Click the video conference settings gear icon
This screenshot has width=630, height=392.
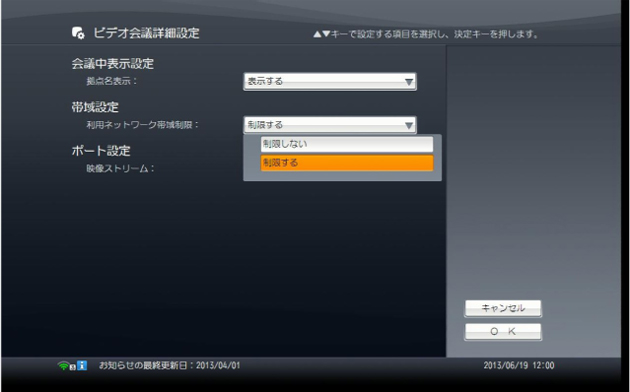(78, 33)
